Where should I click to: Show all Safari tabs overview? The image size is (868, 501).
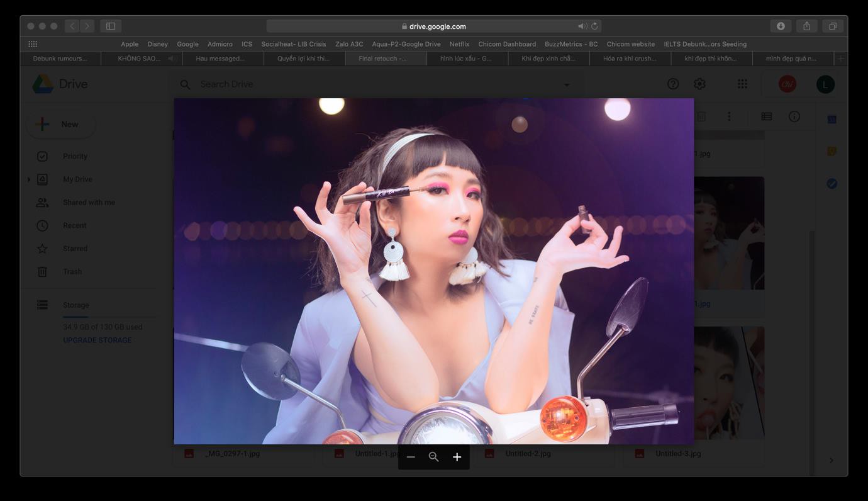coord(832,26)
